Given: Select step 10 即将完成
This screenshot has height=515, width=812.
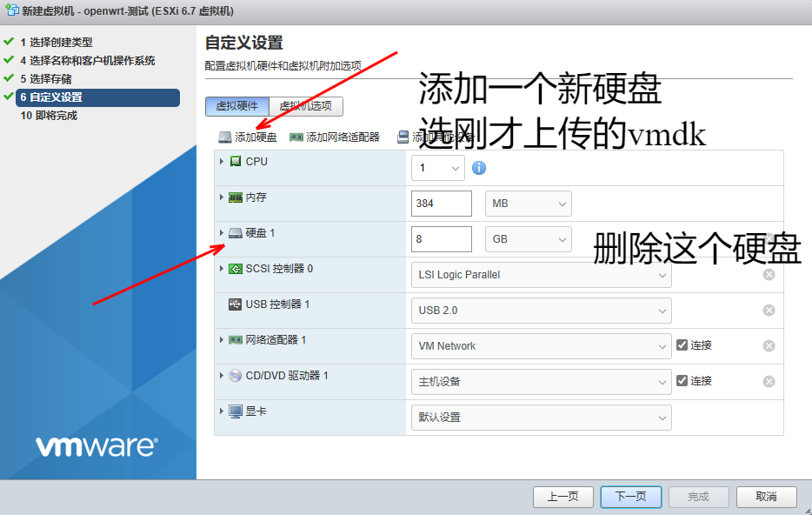Looking at the screenshot, I should (x=49, y=116).
